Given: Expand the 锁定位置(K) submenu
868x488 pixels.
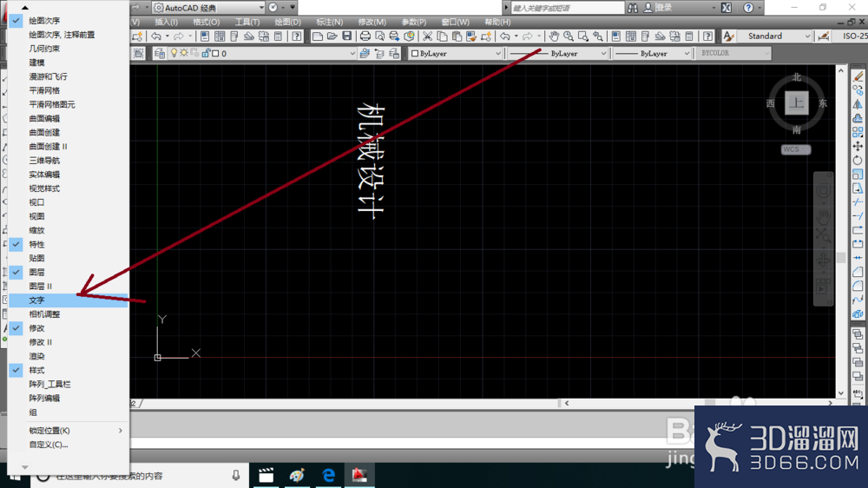Looking at the screenshot, I should (x=69, y=431).
